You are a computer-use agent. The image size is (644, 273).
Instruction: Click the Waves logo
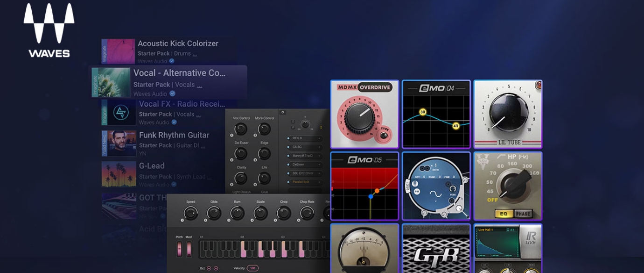tap(49, 31)
